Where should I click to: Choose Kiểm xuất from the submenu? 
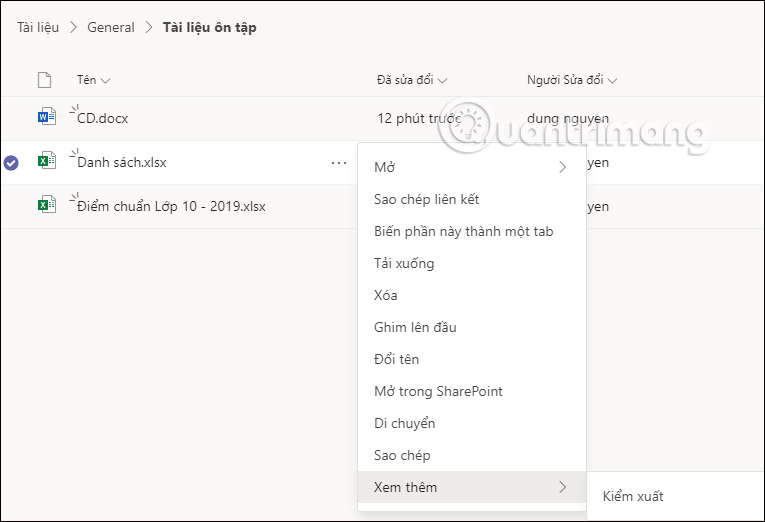[633, 496]
